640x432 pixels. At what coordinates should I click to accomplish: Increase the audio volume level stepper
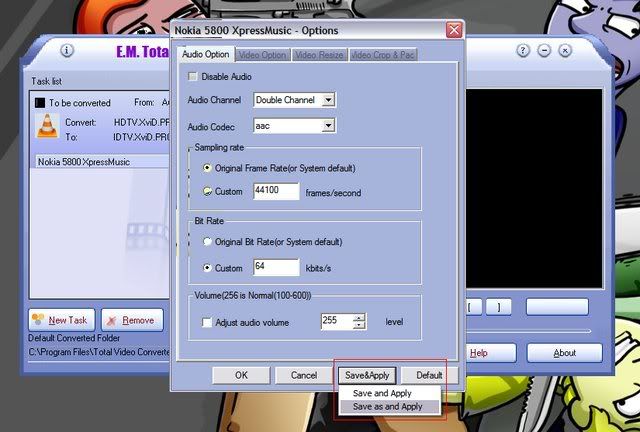(x=360, y=317)
